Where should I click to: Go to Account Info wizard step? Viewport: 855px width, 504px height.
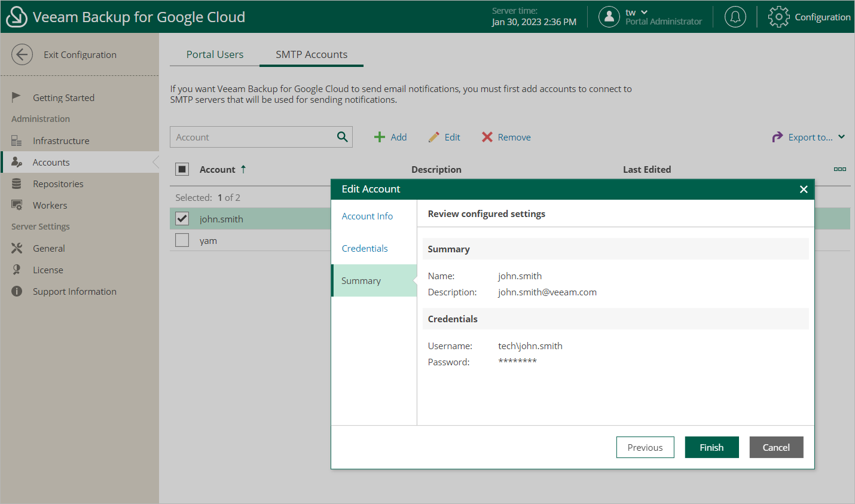(367, 216)
